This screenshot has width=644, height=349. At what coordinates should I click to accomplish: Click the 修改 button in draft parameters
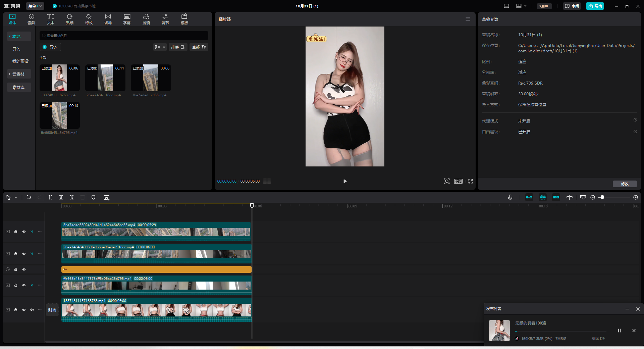click(x=625, y=184)
